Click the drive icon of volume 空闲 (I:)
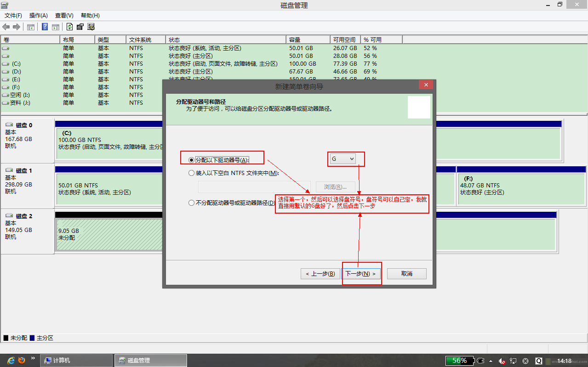Viewport: 588px width, 367px height. click(6, 95)
